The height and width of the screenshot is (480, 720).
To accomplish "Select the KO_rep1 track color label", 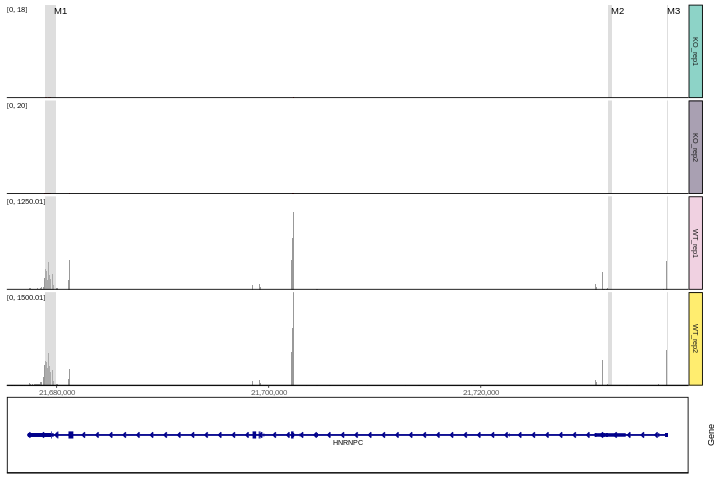I will coord(695,51).
